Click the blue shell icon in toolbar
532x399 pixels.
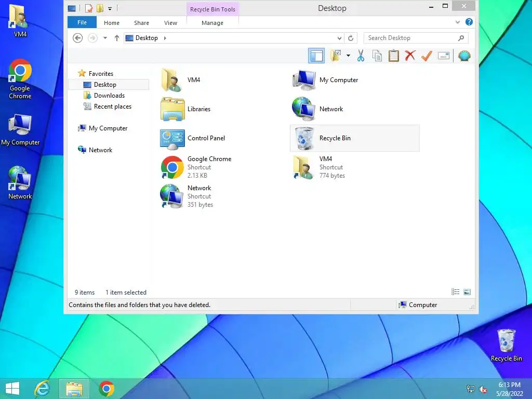click(x=464, y=56)
